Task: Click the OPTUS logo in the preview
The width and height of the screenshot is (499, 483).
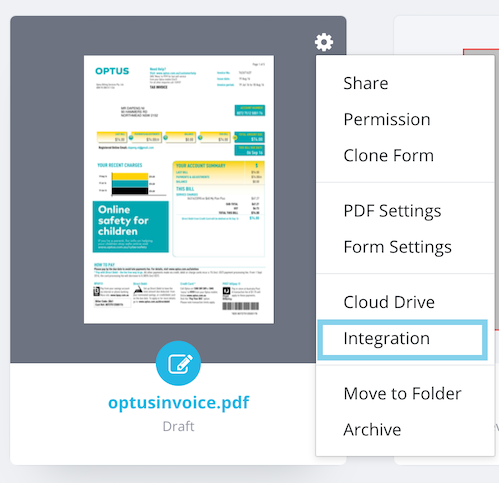Action: tap(112, 71)
